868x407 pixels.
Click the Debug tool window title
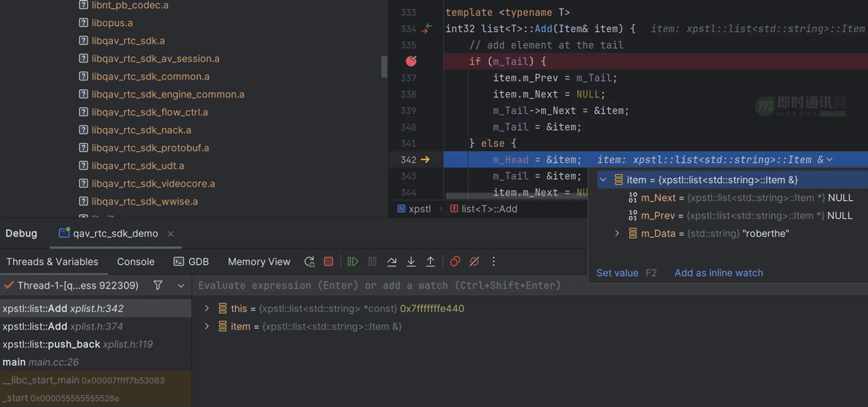[x=21, y=234]
